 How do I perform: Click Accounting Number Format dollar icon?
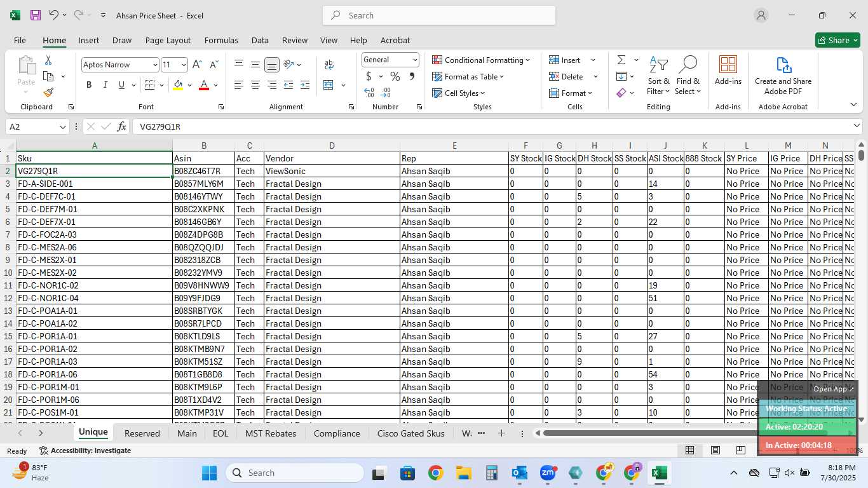369,76
